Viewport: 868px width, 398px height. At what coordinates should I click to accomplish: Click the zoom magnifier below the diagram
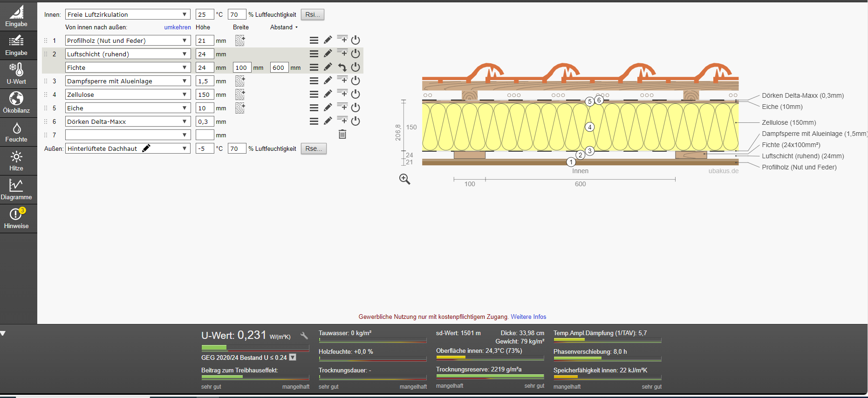pos(404,179)
